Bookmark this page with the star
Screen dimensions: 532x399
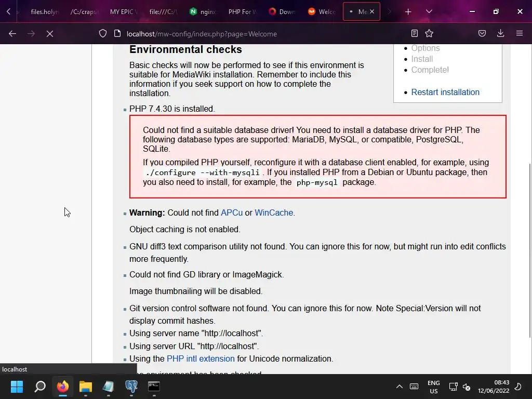click(429, 33)
